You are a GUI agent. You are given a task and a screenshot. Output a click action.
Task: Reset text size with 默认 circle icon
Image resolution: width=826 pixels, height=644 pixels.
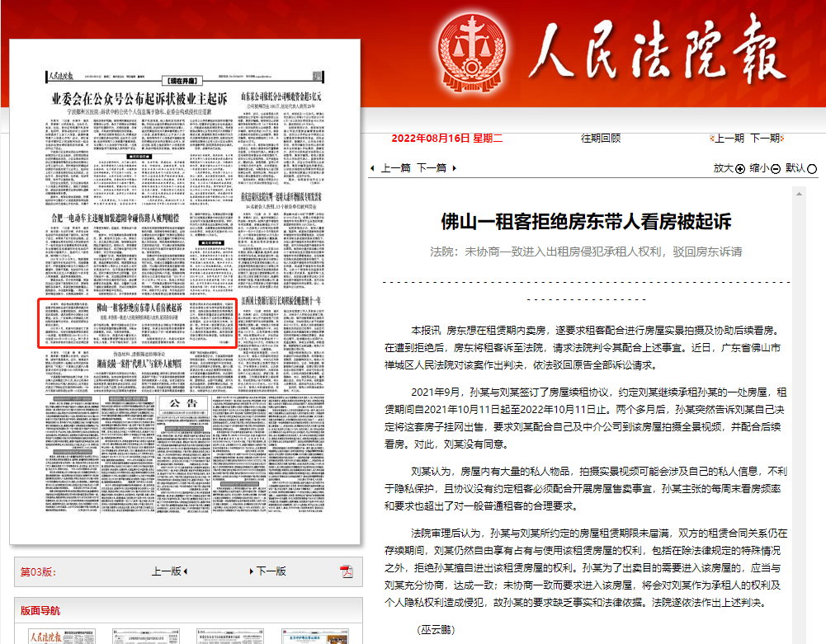pyautogui.click(x=813, y=168)
